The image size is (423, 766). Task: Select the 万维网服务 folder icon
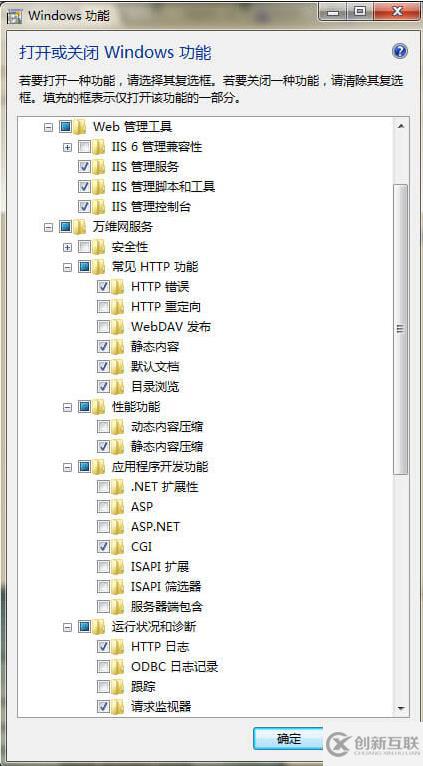pos(81,227)
